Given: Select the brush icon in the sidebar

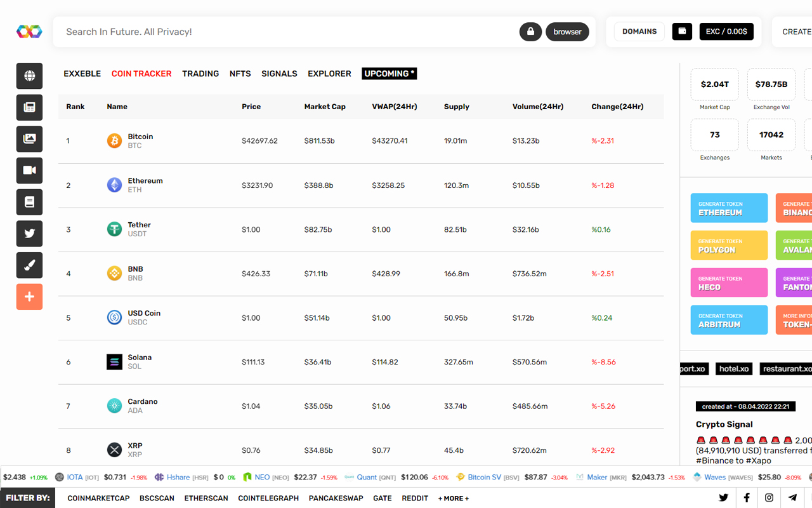Looking at the screenshot, I should [29, 265].
